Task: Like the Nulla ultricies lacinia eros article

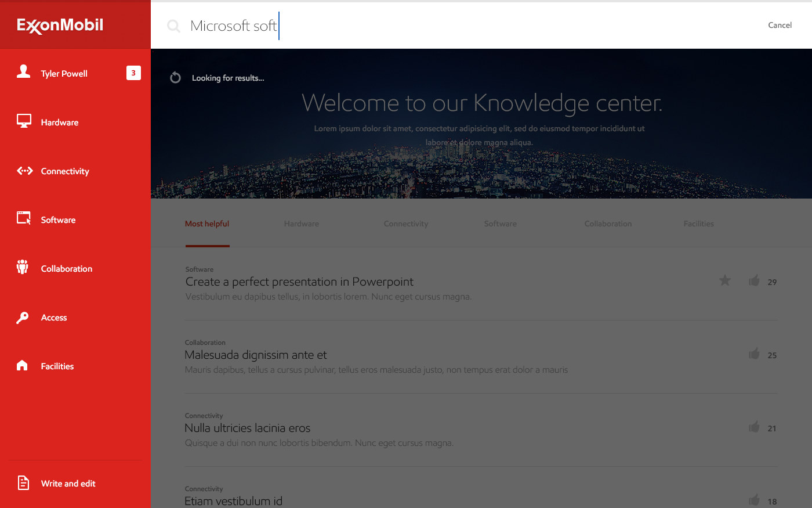Action: (754, 427)
